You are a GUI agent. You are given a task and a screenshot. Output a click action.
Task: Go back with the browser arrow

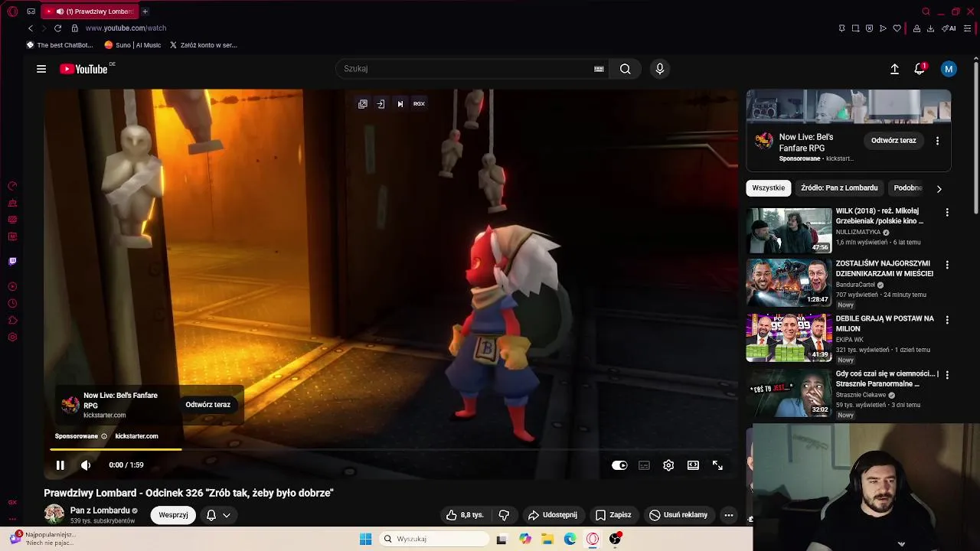point(31,28)
